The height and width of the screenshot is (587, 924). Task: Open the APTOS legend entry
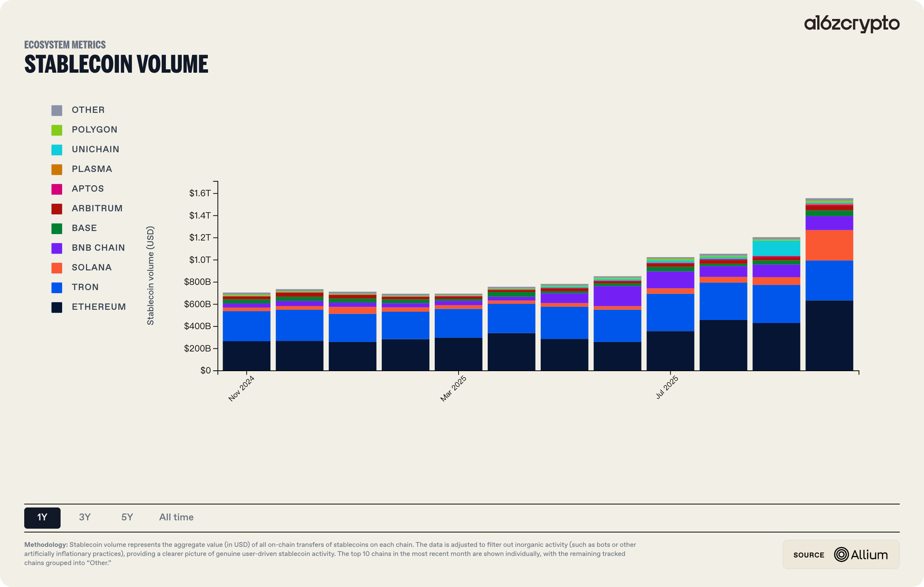coord(87,188)
